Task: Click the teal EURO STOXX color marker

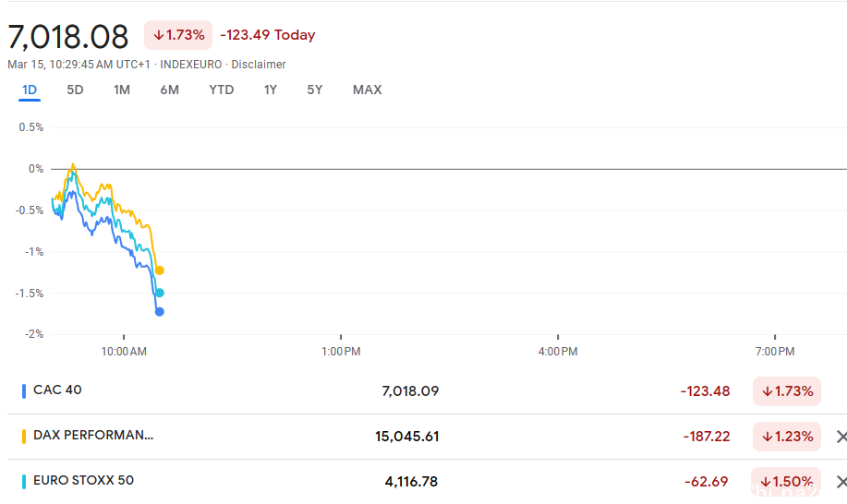Action: coord(24,482)
